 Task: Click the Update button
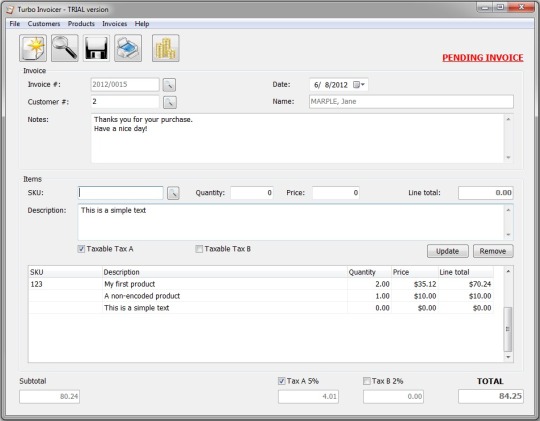click(x=448, y=251)
